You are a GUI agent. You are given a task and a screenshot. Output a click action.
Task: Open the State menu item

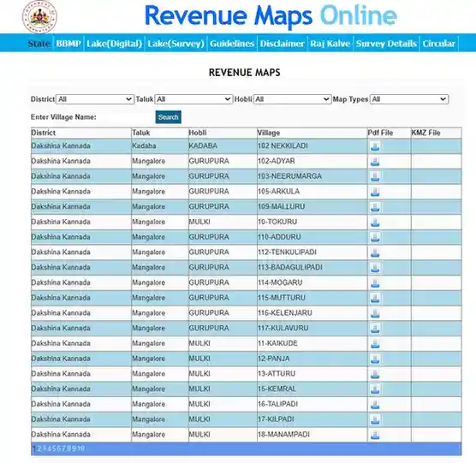click(x=39, y=44)
